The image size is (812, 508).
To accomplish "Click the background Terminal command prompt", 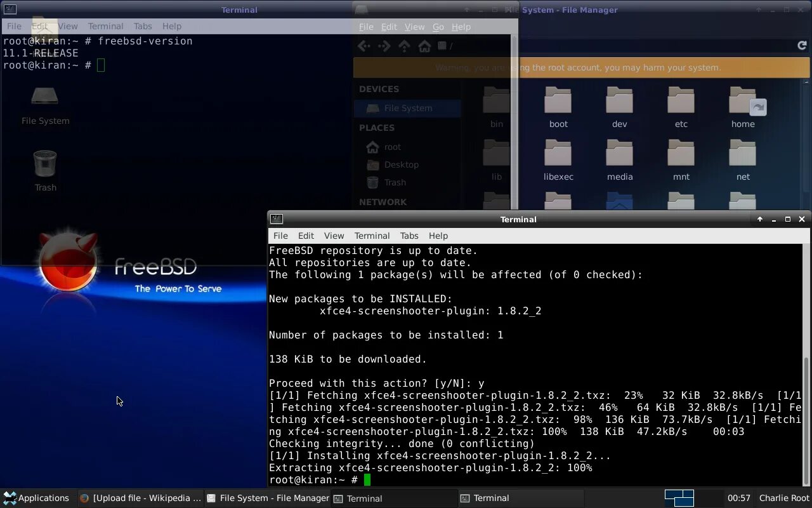I will (54, 65).
